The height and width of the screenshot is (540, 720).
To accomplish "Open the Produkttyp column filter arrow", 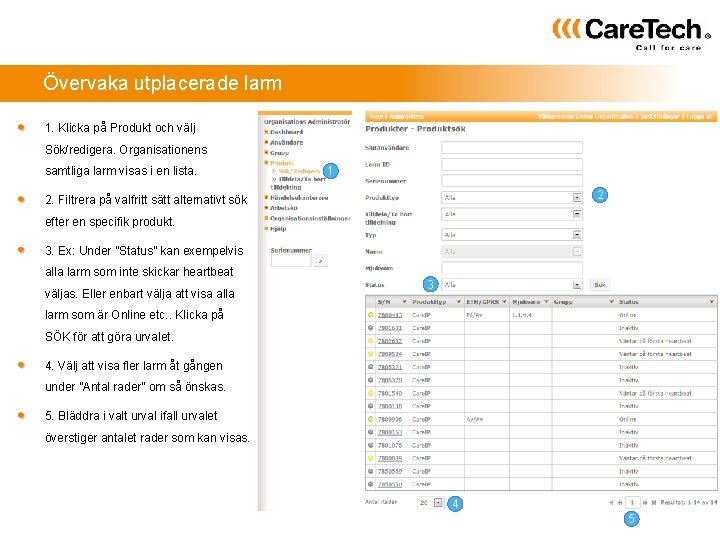I will (458, 302).
